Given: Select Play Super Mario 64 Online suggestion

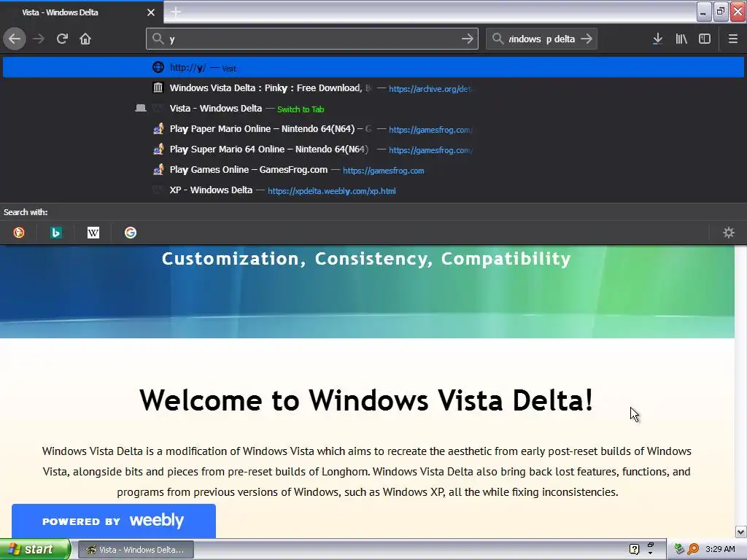Looking at the screenshot, I should coord(373,149).
